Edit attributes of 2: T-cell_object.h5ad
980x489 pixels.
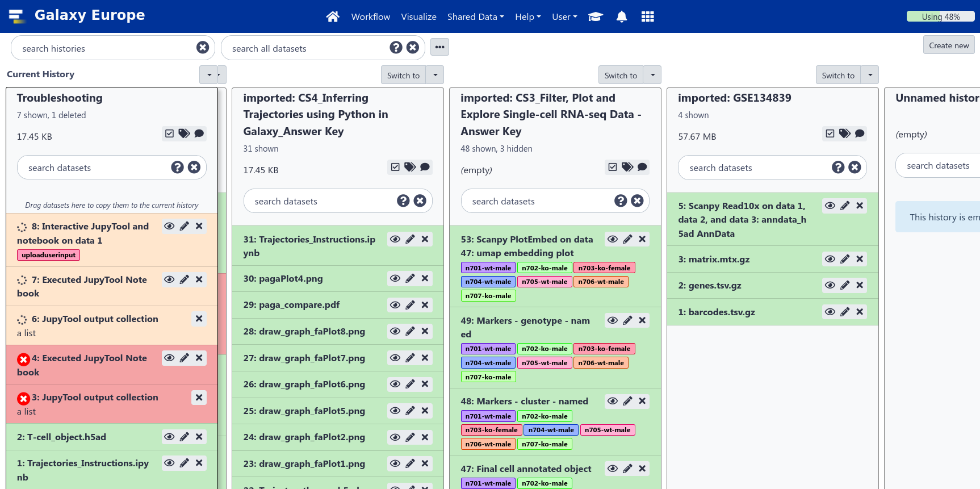pos(185,437)
